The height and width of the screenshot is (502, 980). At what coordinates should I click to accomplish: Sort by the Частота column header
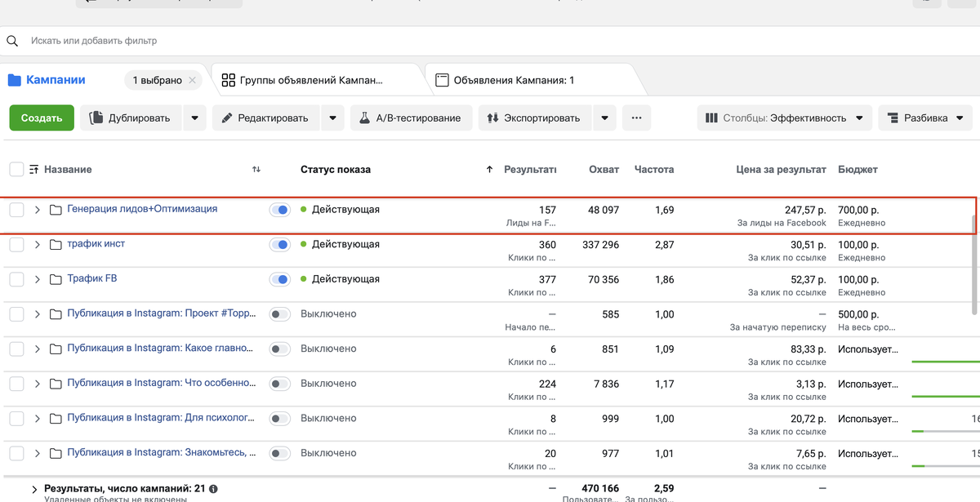pos(654,170)
